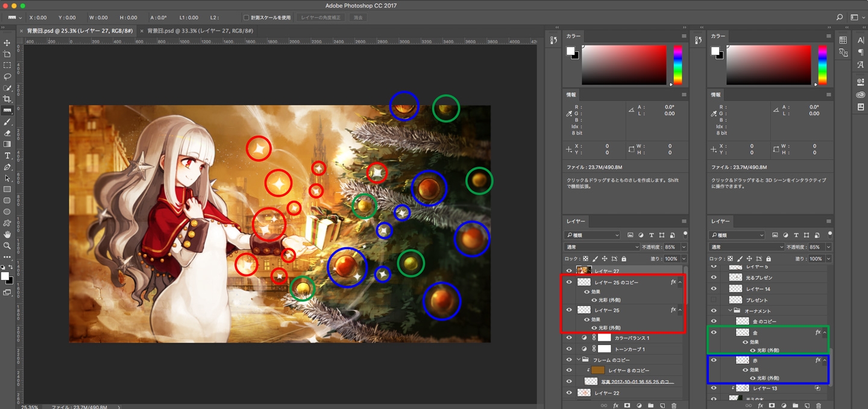
Task: Select the Hand tool
Action: coord(7,234)
